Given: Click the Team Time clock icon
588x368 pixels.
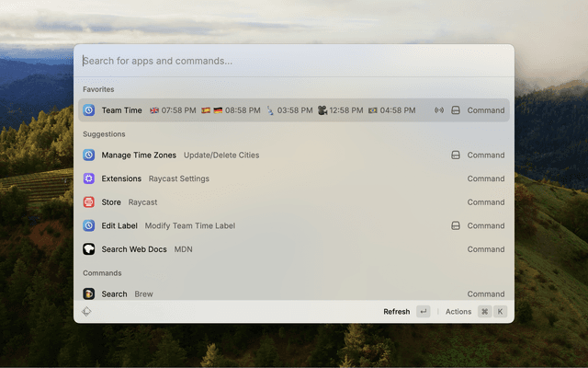Looking at the screenshot, I should coord(89,110).
